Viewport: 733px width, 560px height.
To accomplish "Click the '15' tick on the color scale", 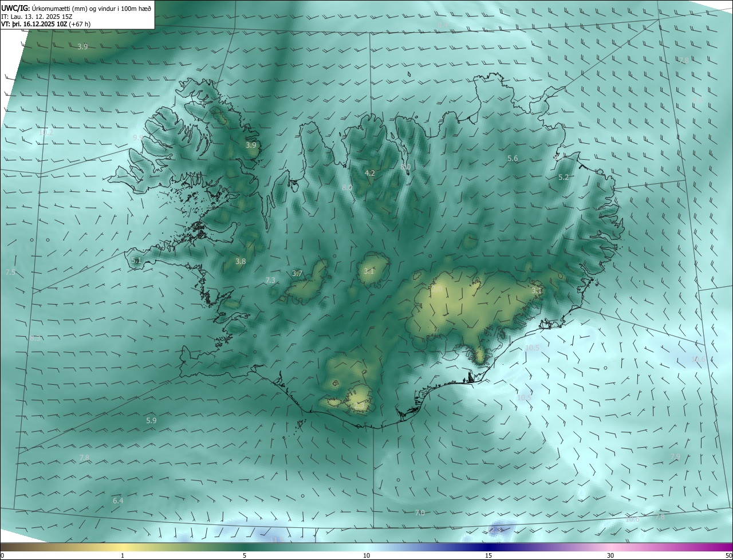I will pyautogui.click(x=488, y=555).
